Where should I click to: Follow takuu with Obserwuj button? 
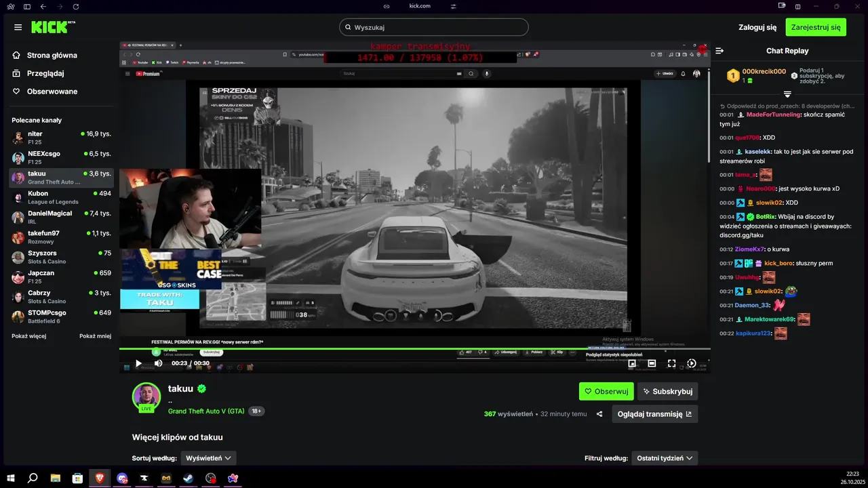point(606,391)
